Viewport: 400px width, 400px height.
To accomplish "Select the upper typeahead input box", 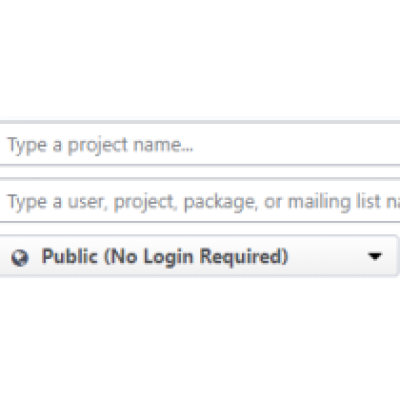I will pos(200,144).
